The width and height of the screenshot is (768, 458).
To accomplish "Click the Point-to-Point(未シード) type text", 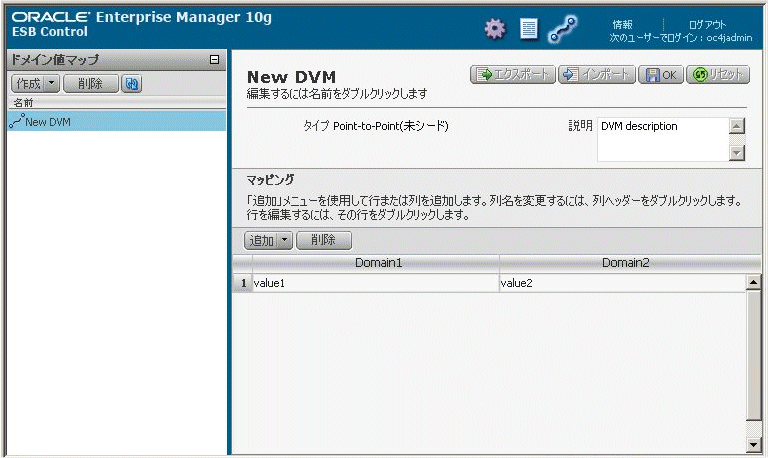I will [x=390, y=126].
